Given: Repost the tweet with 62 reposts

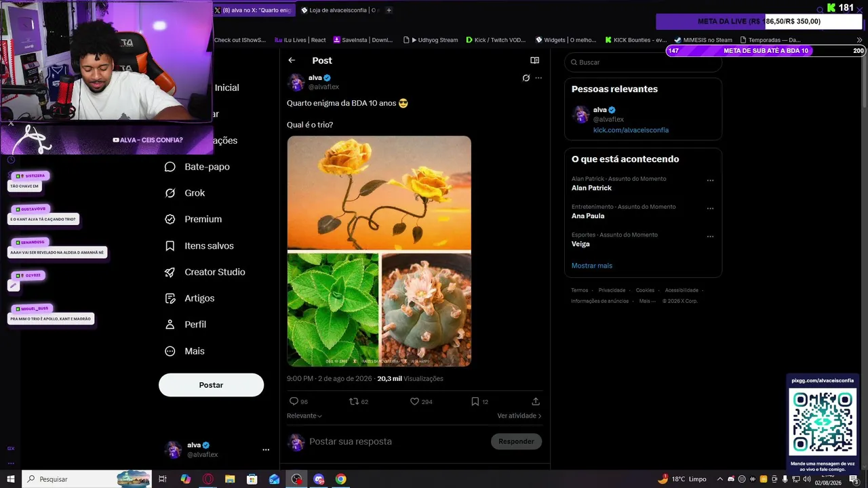Looking at the screenshot, I should (358, 401).
